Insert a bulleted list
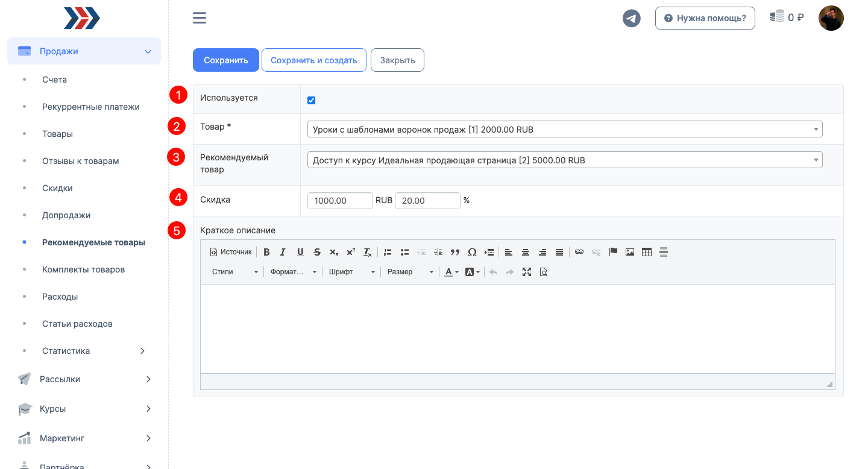868x469 pixels. 404,252
